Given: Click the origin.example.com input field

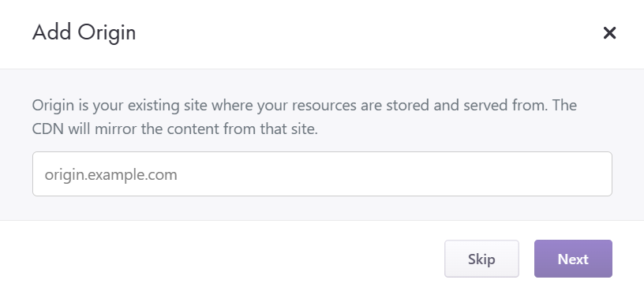Looking at the screenshot, I should coord(323,174).
